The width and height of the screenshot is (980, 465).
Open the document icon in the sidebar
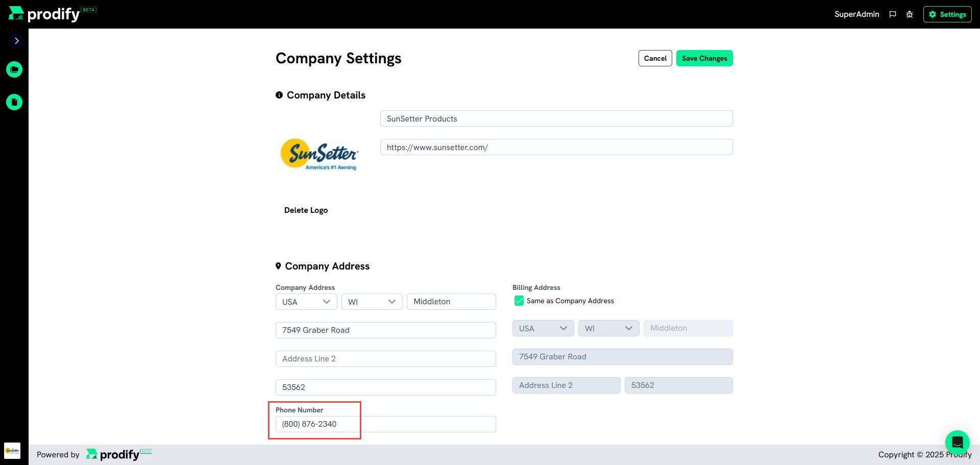(x=14, y=102)
